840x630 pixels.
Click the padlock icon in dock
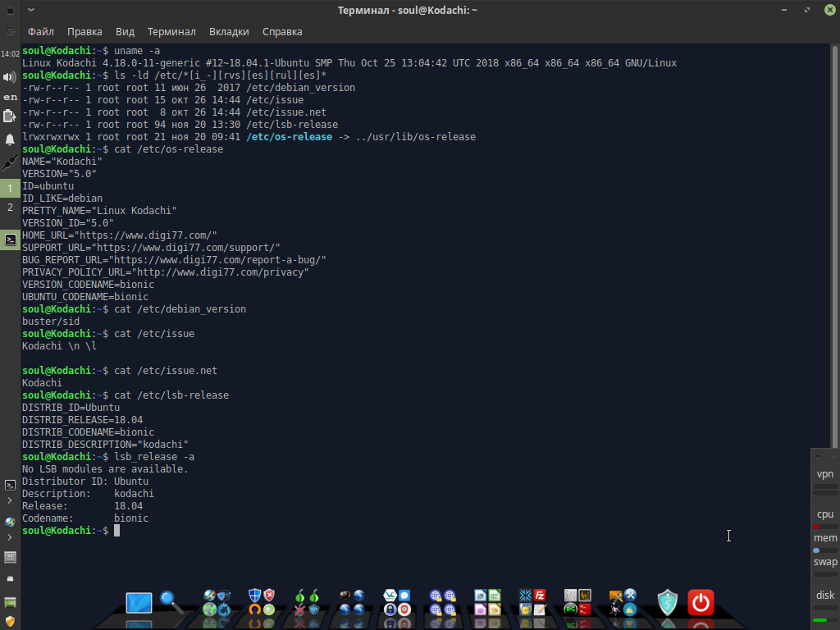point(390,609)
